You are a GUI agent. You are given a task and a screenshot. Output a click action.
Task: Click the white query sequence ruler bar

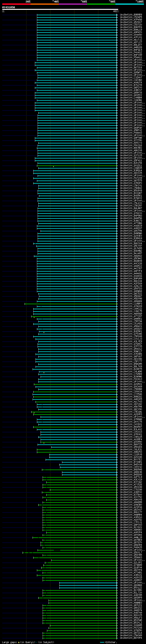pyautogui.click(x=60, y=9)
